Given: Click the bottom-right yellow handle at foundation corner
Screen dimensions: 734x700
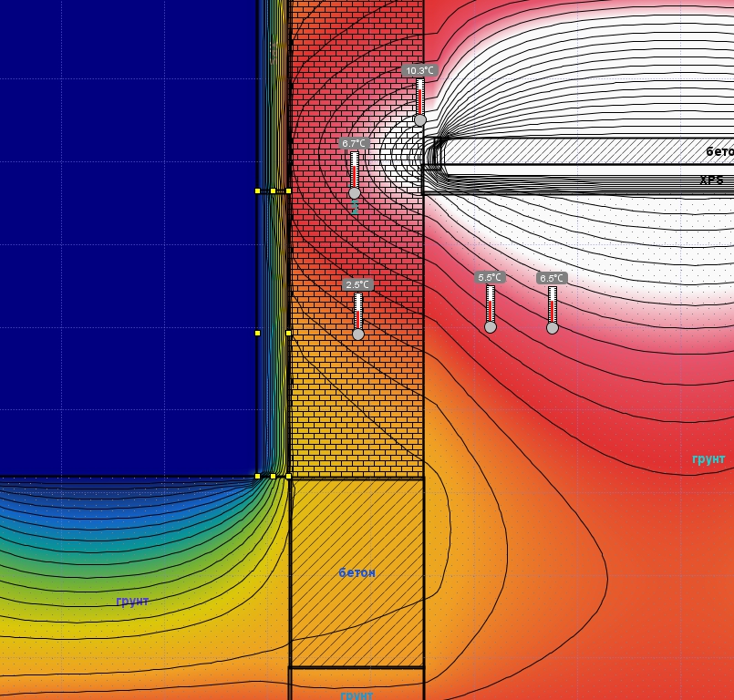Looking at the screenshot, I should (x=288, y=477).
